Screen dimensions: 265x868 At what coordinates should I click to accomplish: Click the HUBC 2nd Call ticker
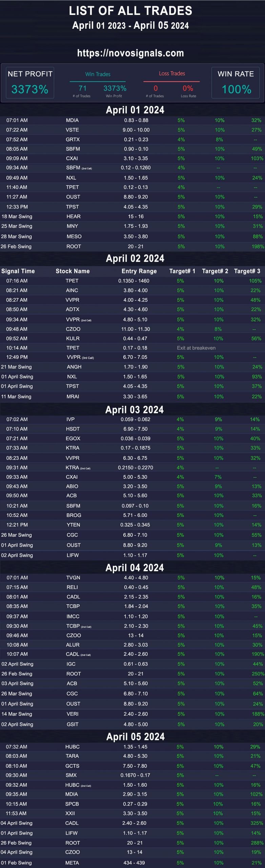point(78,785)
